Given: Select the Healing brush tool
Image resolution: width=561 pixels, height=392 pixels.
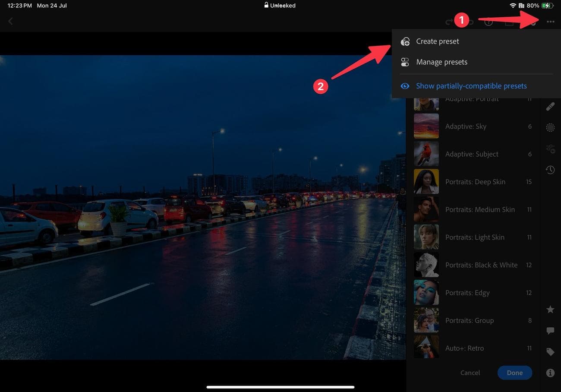Looking at the screenshot, I should pos(551,106).
